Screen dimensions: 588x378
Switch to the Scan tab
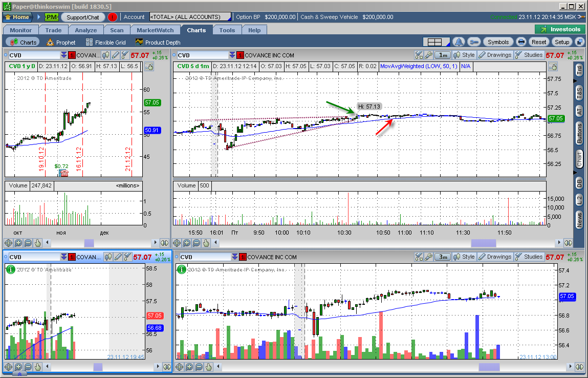tap(117, 30)
